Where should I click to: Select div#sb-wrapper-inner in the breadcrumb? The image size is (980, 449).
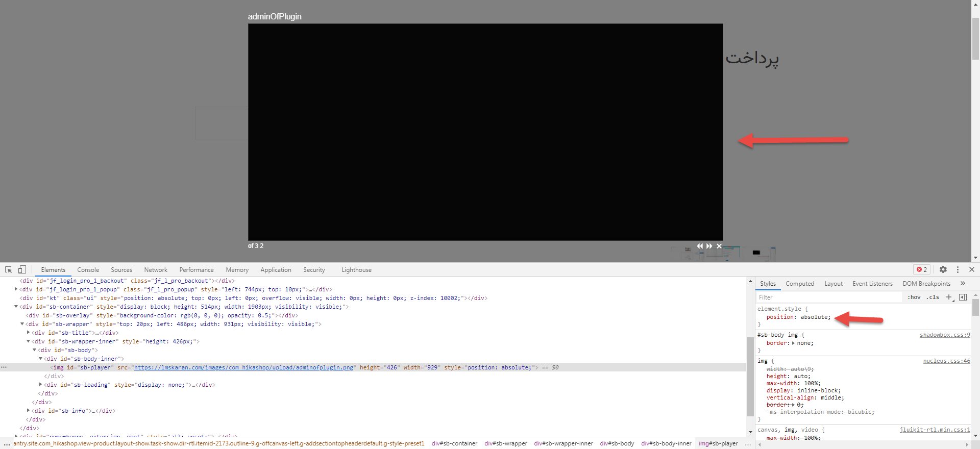click(x=563, y=444)
